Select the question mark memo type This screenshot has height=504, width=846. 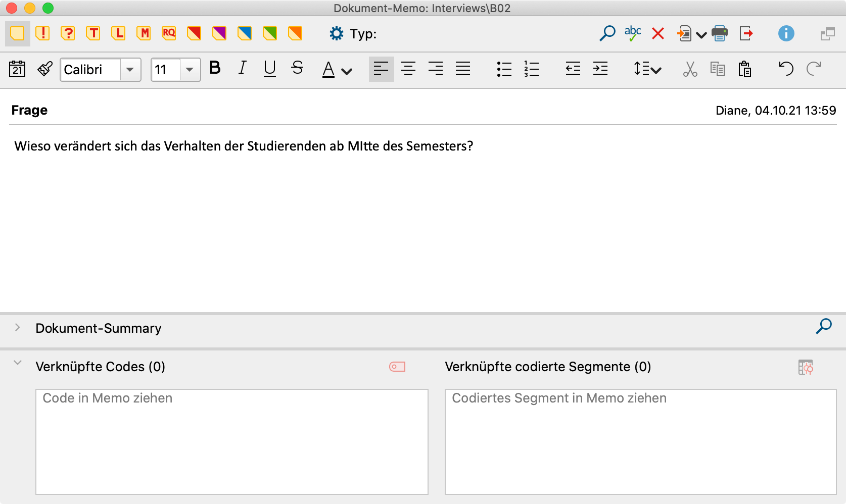pyautogui.click(x=68, y=34)
